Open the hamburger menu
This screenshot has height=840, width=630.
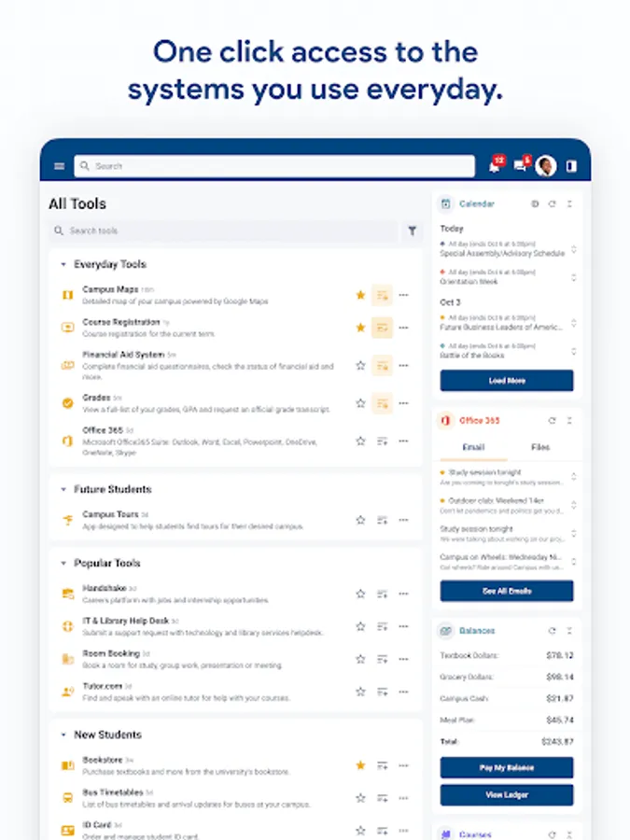tap(60, 166)
